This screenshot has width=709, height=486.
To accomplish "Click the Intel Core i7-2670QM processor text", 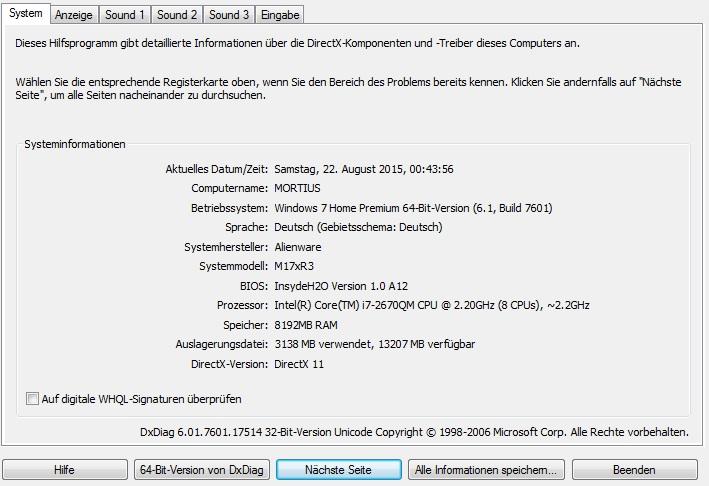I will coord(431,305).
